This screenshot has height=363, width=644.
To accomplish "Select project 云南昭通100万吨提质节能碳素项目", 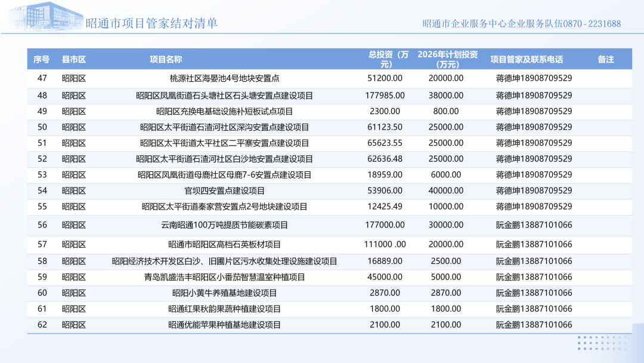I will tap(225, 225).
